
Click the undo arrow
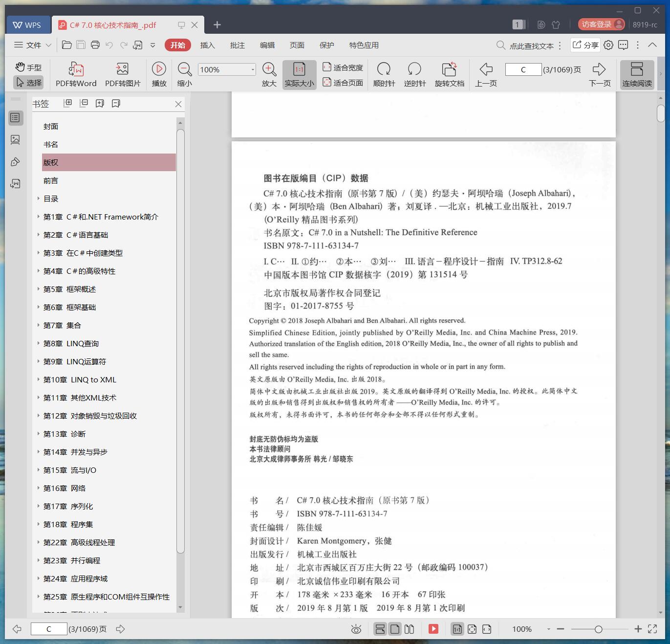109,45
